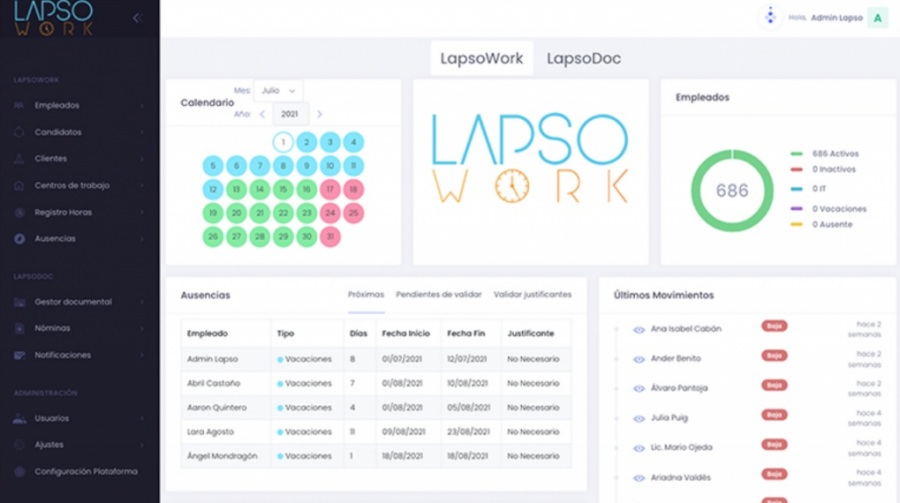
Task: View Ander Benito movement eye icon
Action: (639, 359)
